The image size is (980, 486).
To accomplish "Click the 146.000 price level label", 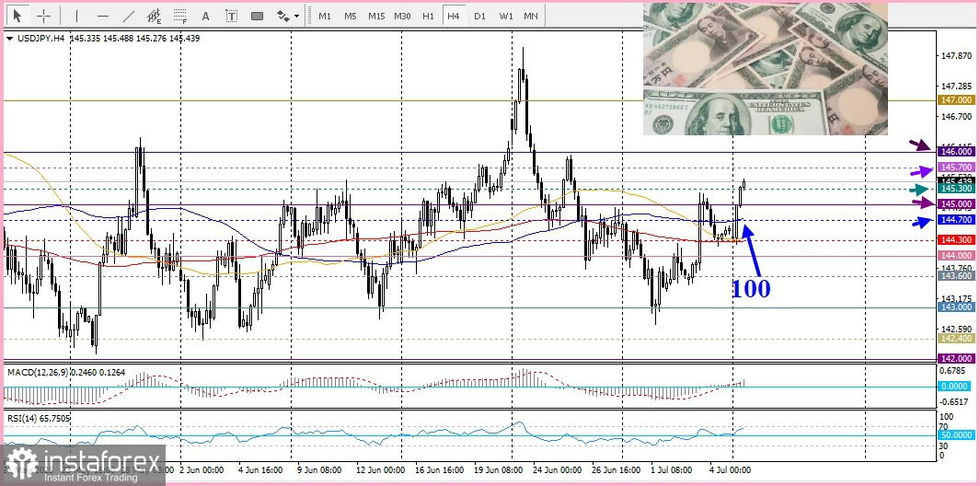I will click(x=956, y=151).
